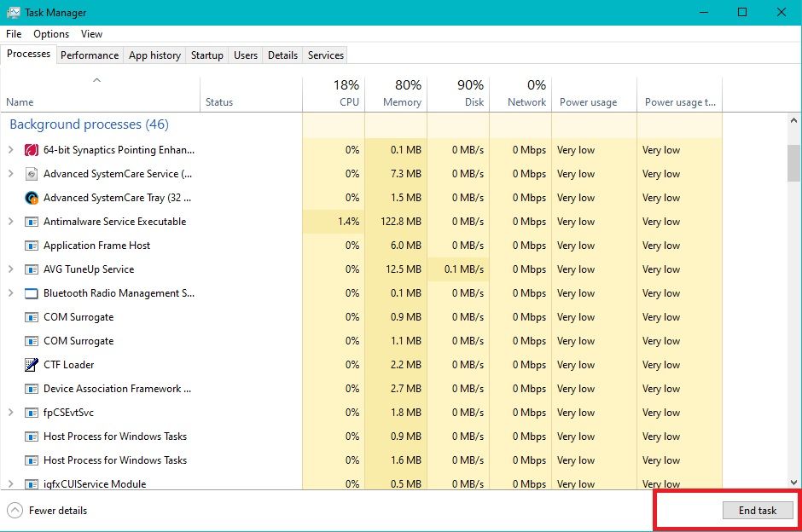Switch to the Details tab
The image size is (802, 532).
pos(283,55)
